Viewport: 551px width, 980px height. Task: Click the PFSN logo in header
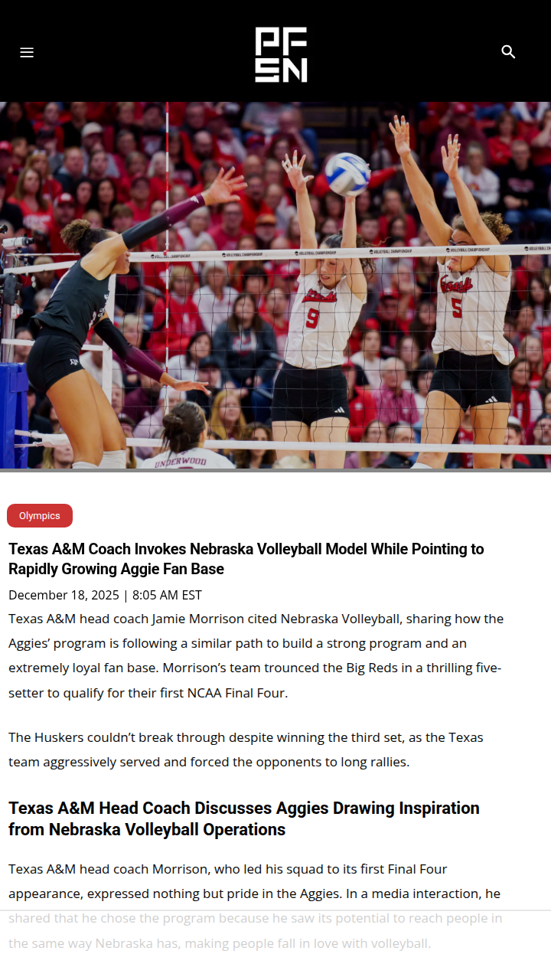tap(281, 54)
